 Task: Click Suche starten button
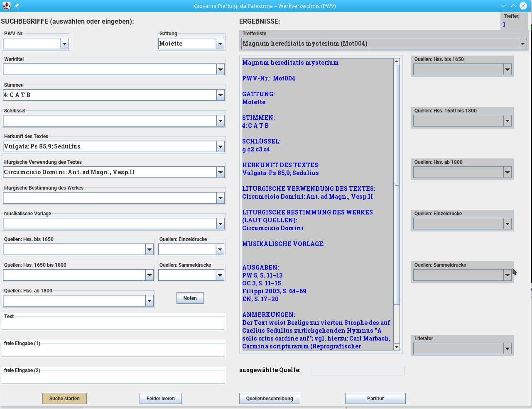click(x=64, y=398)
